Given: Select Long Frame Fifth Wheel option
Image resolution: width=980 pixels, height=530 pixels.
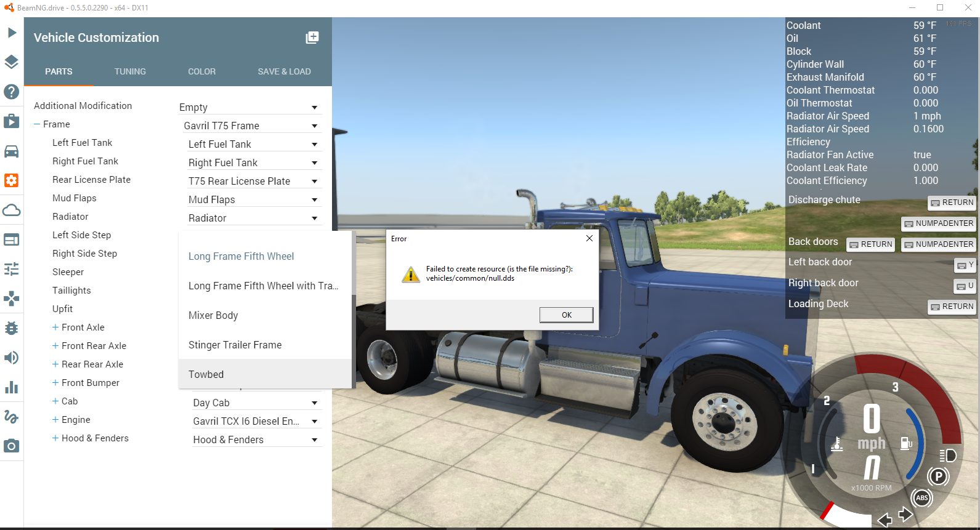Looking at the screenshot, I should (265, 256).
